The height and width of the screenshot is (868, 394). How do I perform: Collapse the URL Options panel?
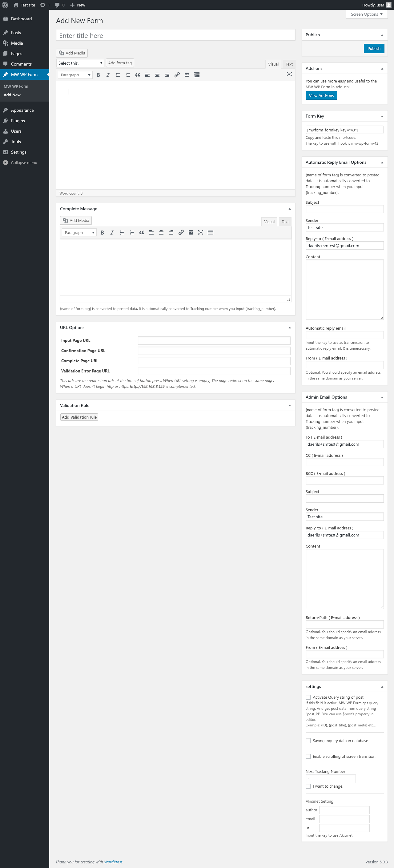tap(290, 328)
